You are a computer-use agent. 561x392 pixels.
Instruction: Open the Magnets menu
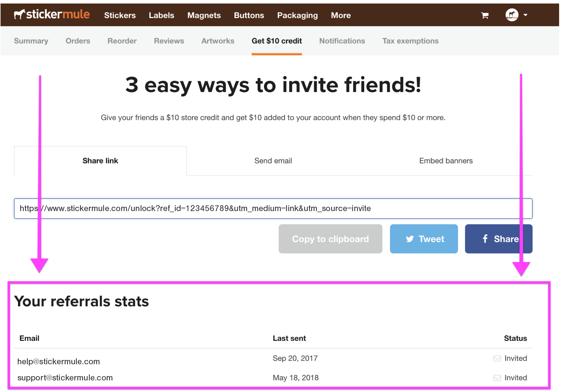point(204,15)
